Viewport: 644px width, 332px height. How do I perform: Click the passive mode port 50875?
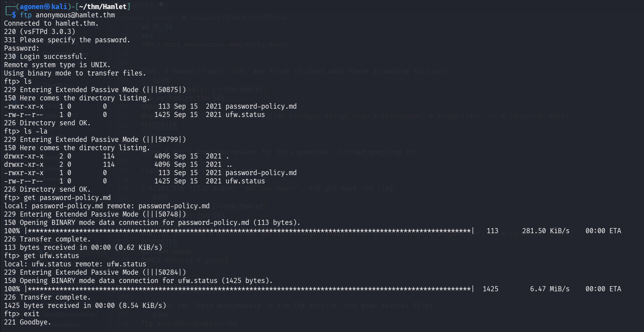pos(168,90)
